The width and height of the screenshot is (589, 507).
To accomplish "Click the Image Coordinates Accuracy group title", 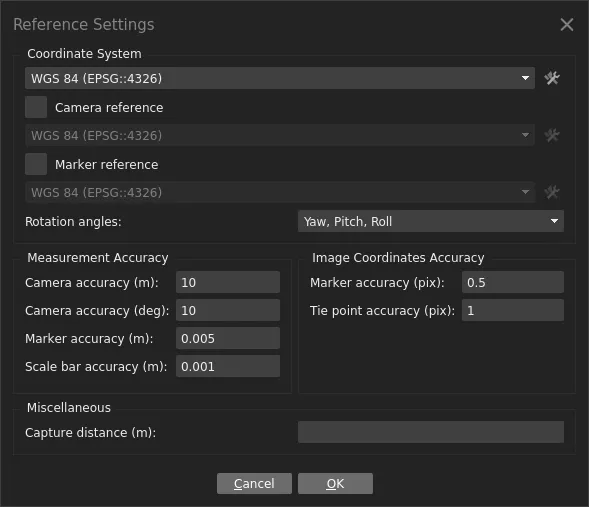I will click(x=398, y=258).
